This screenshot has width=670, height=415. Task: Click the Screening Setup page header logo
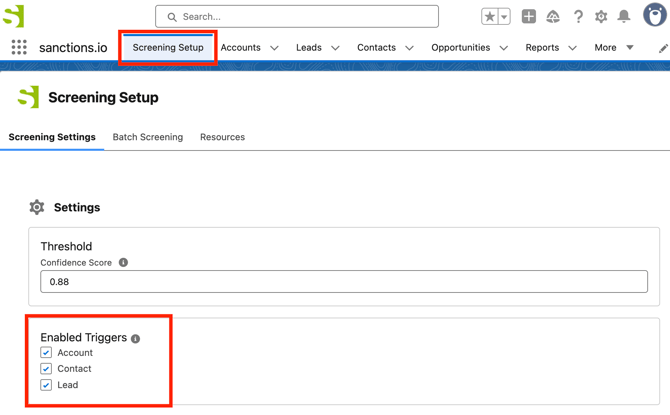(x=29, y=97)
